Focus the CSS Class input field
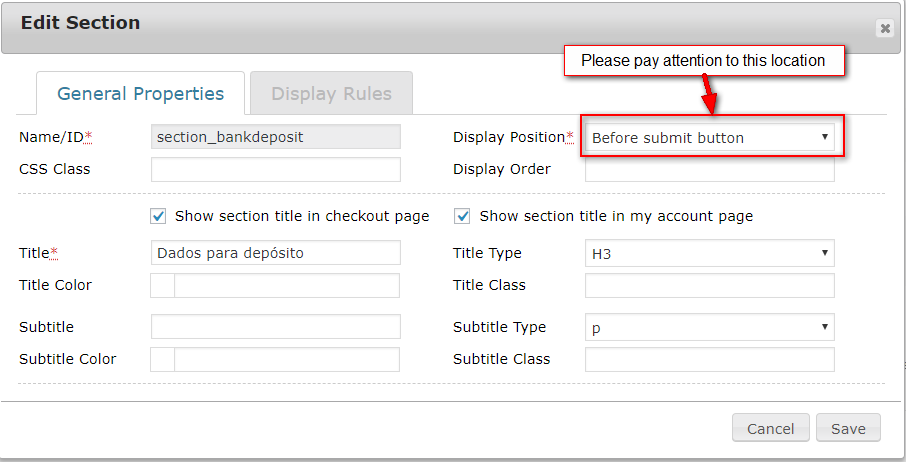Viewport: 906px width, 462px height. (275, 170)
